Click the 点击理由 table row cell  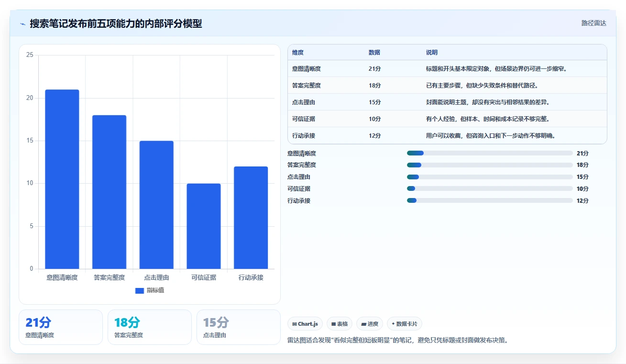pos(304,102)
